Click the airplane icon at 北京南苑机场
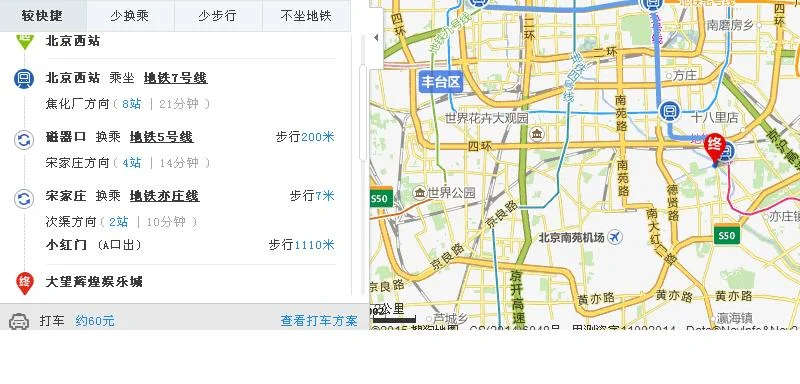The width and height of the screenshot is (800, 384). (616, 237)
